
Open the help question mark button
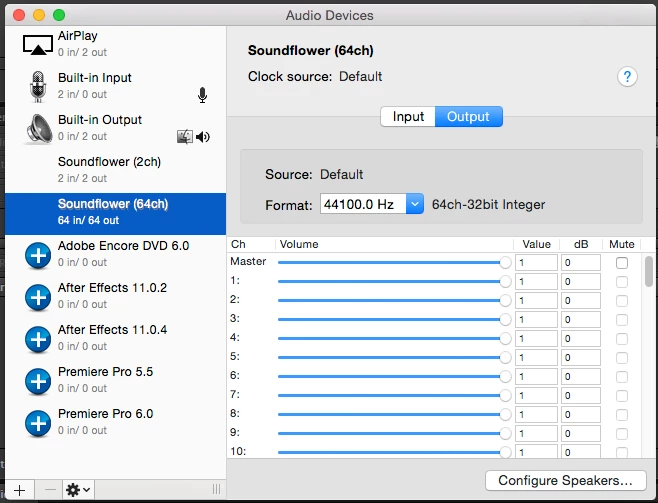point(627,77)
